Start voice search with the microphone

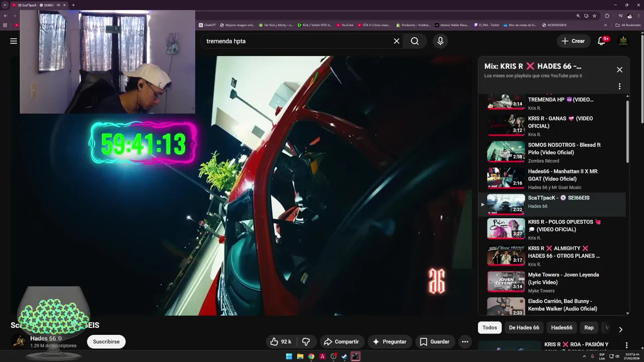[x=440, y=41]
